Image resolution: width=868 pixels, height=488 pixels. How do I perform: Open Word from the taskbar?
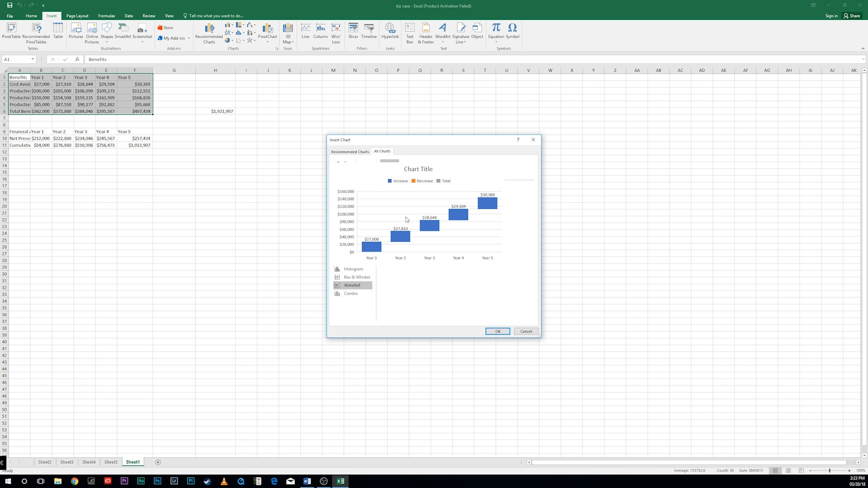click(307, 481)
